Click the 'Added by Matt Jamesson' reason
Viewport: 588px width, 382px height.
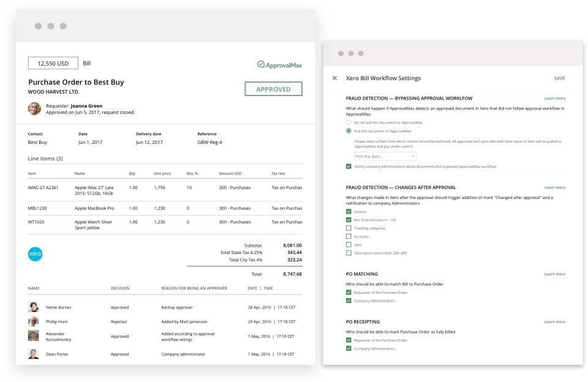184,321
